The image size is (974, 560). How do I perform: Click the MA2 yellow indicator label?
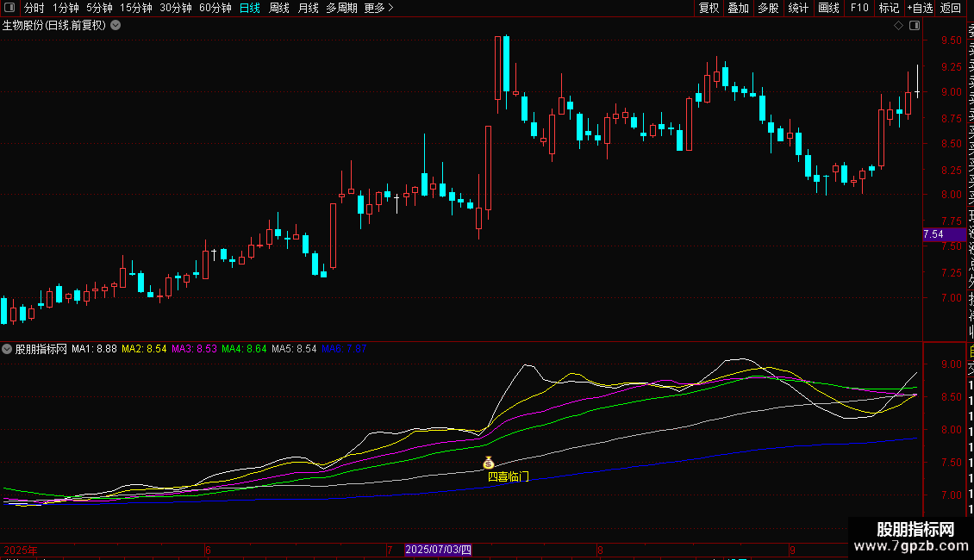pyautogui.click(x=144, y=350)
